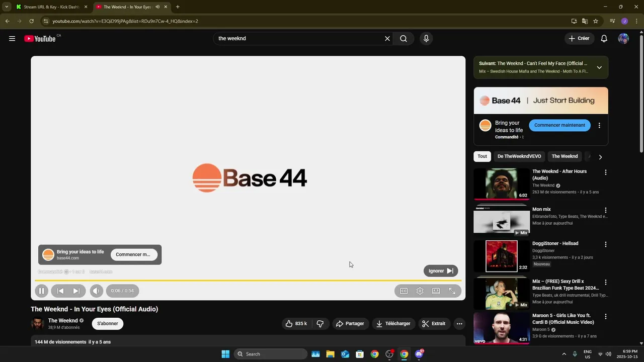This screenshot has height=362, width=644.
Task: Go back in browser history
Action: 7,21
